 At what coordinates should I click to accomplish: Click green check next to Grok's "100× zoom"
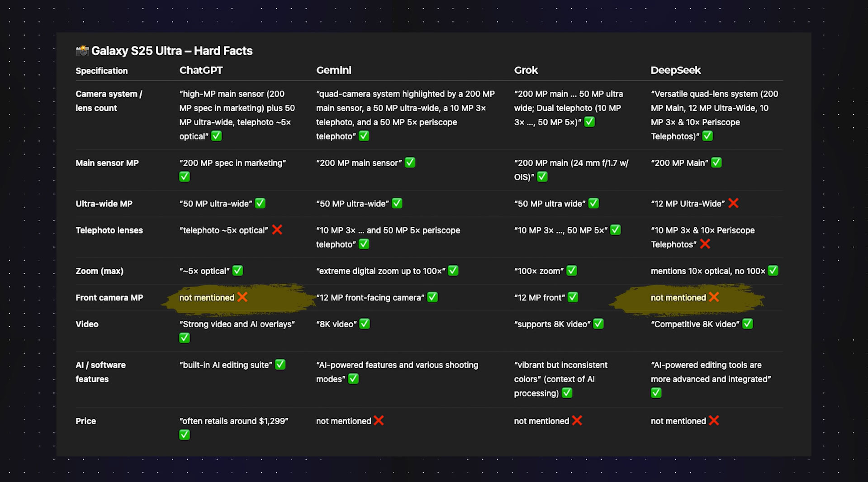572,271
